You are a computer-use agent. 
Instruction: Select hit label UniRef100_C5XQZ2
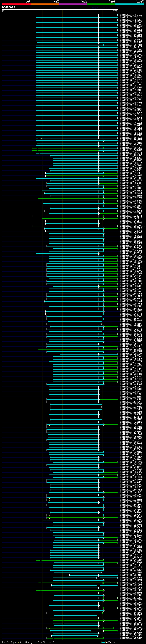coord(131,140)
